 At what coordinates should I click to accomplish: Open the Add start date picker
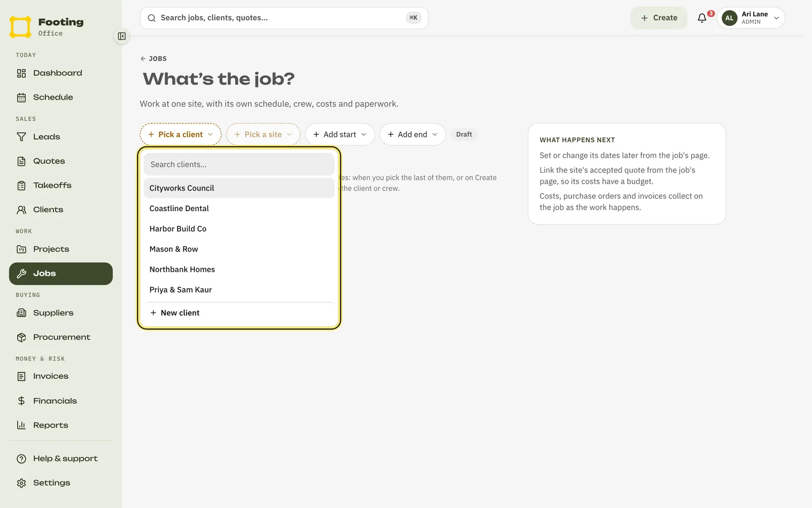pos(340,135)
